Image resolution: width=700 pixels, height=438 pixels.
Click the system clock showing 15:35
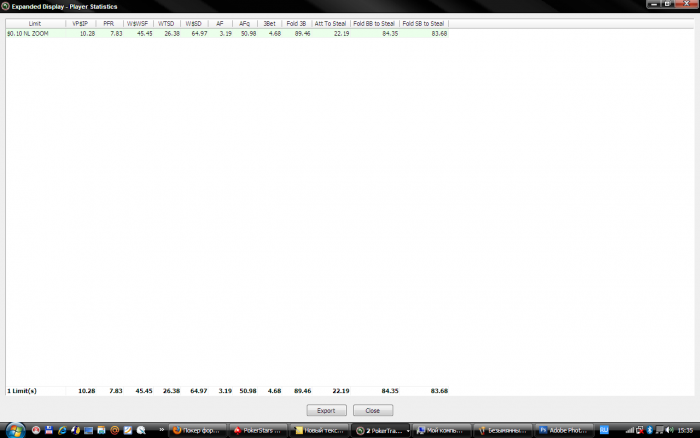click(x=685, y=430)
